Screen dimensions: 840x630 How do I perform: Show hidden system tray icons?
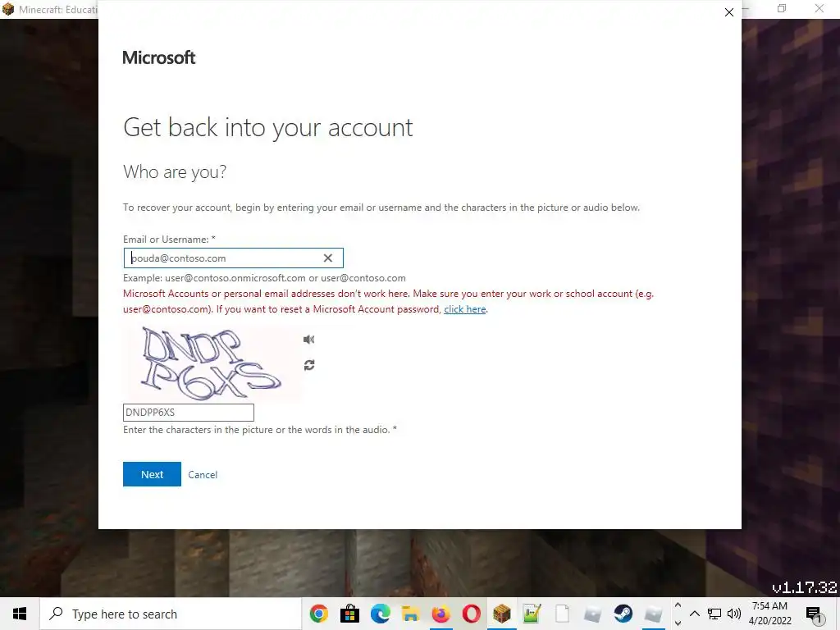(695, 614)
